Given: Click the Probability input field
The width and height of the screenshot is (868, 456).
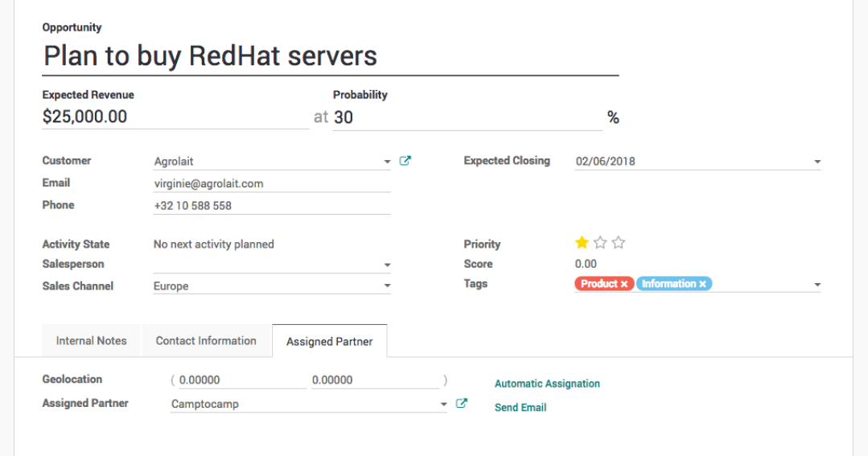Looking at the screenshot, I should pos(467,117).
